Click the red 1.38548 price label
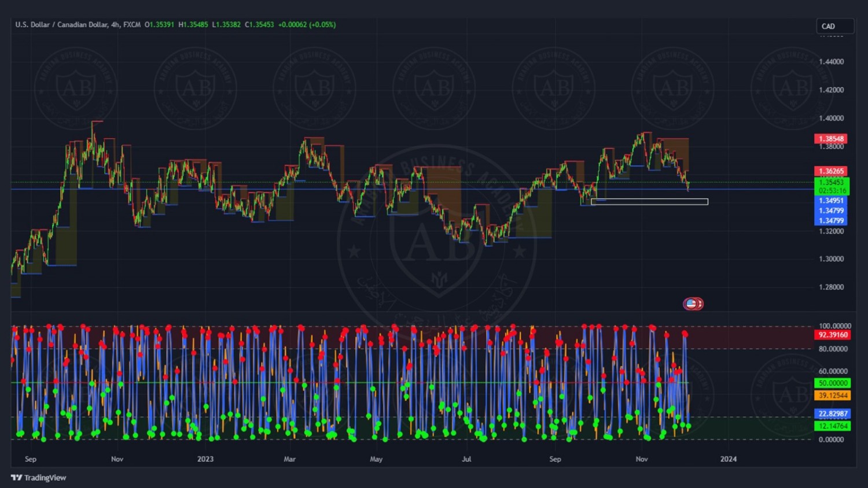The height and width of the screenshot is (488, 868). tap(831, 139)
